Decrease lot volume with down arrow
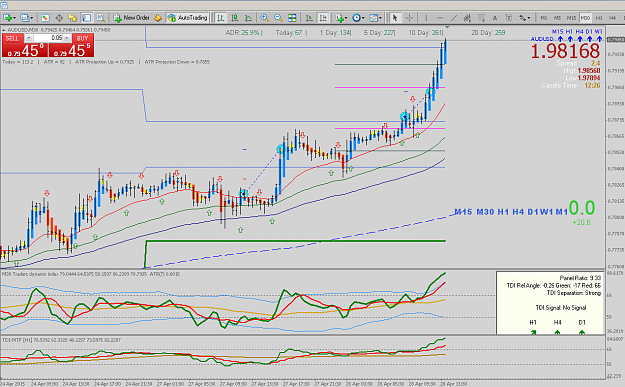625x387 pixels. click(x=29, y=38)
